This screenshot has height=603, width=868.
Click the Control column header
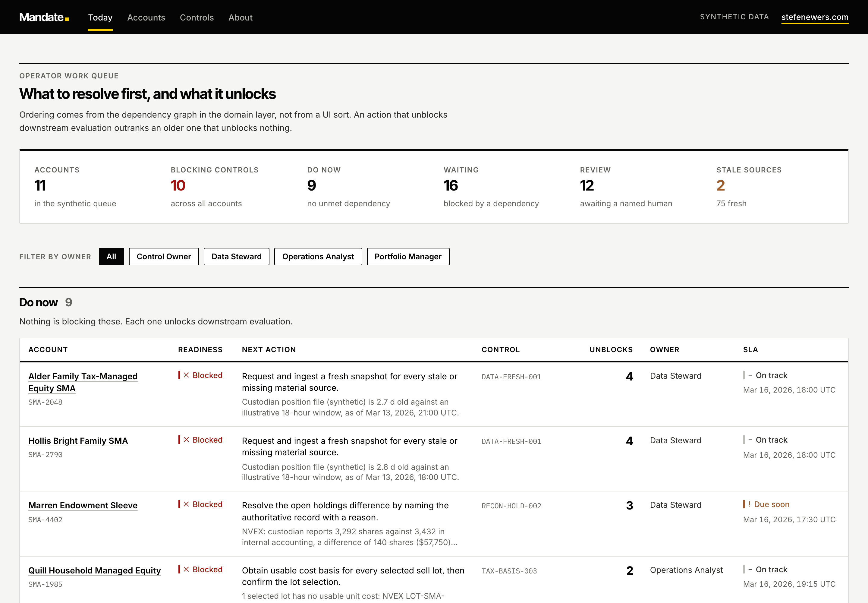pos(501,349)
